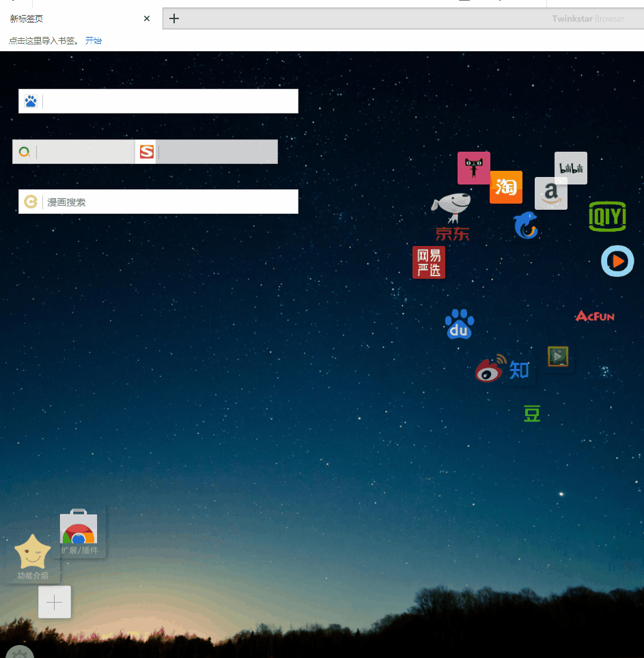644x658 pixels.
Task: Click the Baidu paw search engine icon
Action: click(x=31, y=101)
